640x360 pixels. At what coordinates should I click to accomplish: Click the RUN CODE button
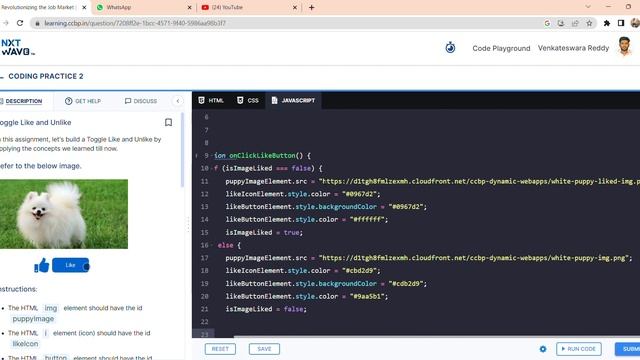tap(579, 349)
